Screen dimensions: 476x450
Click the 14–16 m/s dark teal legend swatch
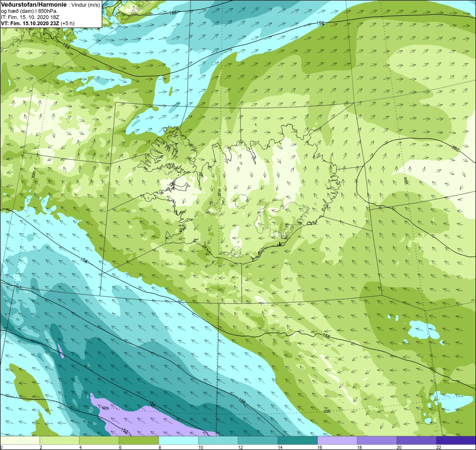click(x=297, y=440)
